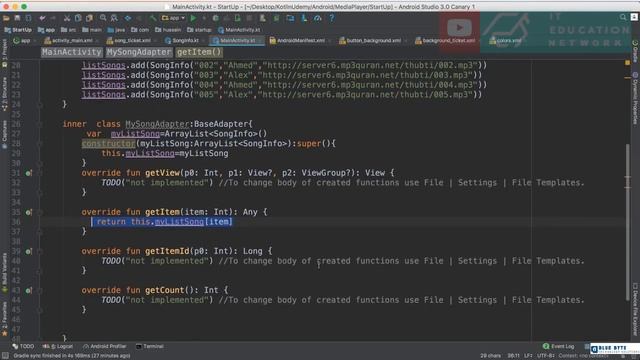
Task: Click the override gutter icon beside getItem
Action: [x=28, y=212]
